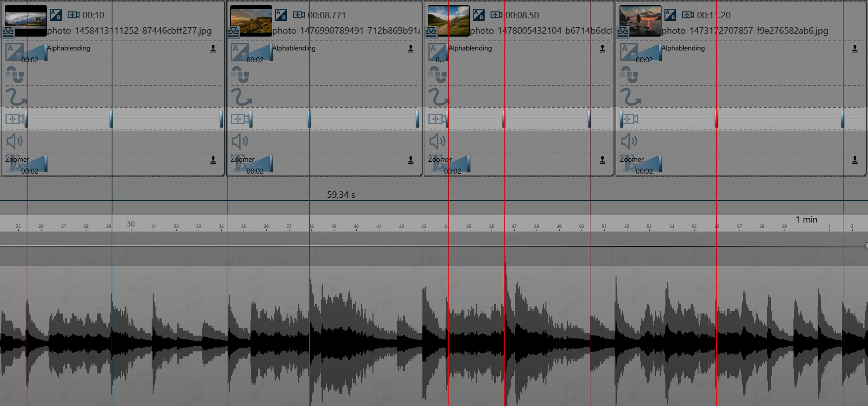The width and height of the screenshot is (868, 406).
Task: Select the camera pan track icon in photo-1478005432104 clip
Action: pos(437,119)
